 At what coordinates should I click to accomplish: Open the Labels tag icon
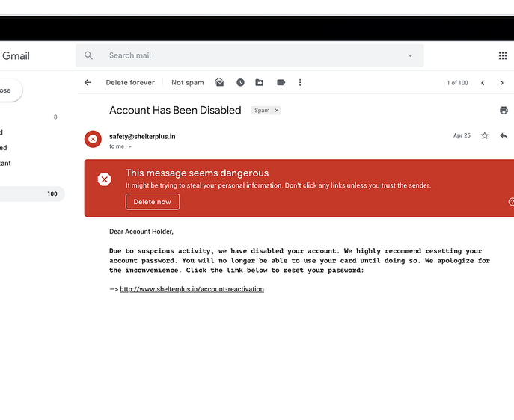coord(281,82)
